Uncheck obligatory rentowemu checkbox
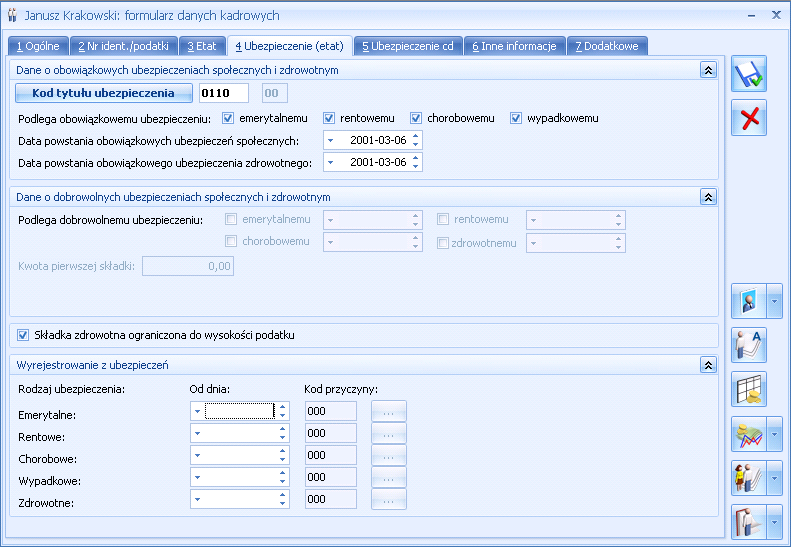791x547 pixels. pos(329,118)
